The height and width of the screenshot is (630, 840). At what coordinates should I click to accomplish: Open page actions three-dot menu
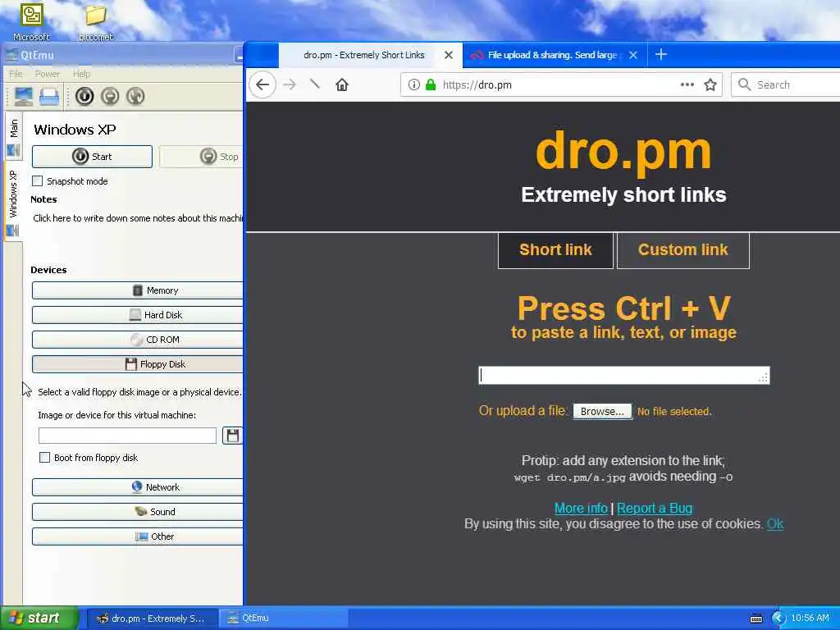click(x=687, y=84)
